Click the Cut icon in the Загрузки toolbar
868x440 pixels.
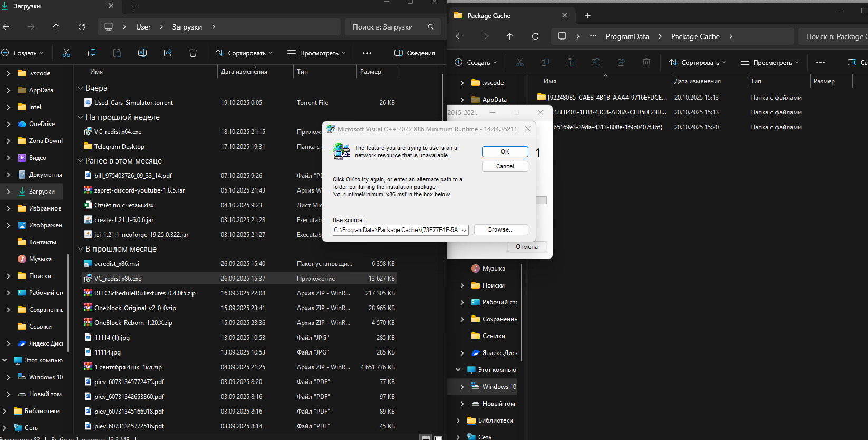click(x=66, y=53)
